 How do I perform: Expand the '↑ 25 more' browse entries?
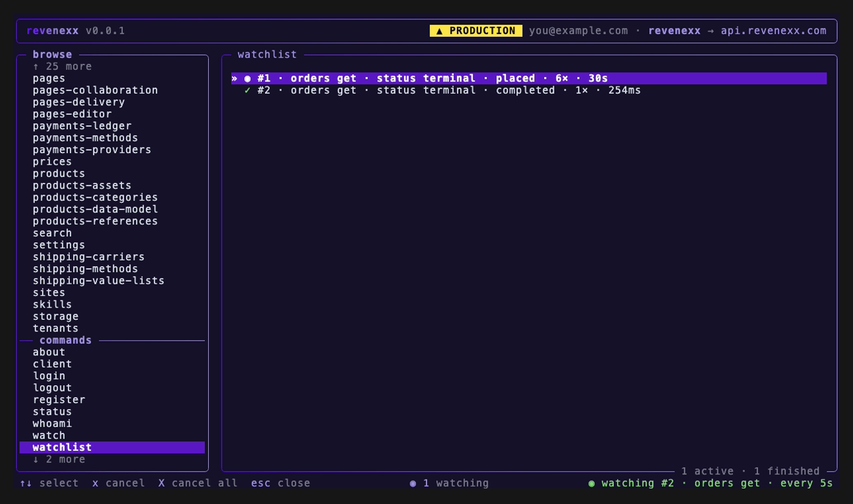[x=62, y=67]
